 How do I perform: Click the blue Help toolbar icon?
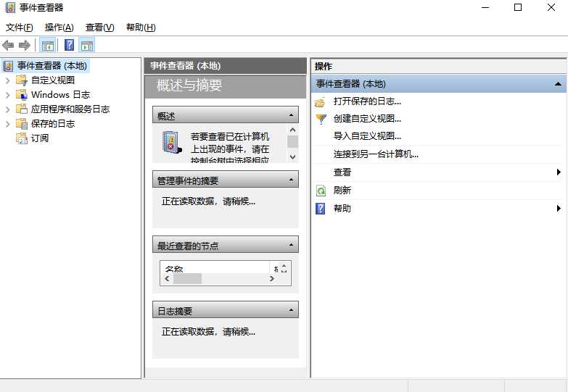coord(69,45)
